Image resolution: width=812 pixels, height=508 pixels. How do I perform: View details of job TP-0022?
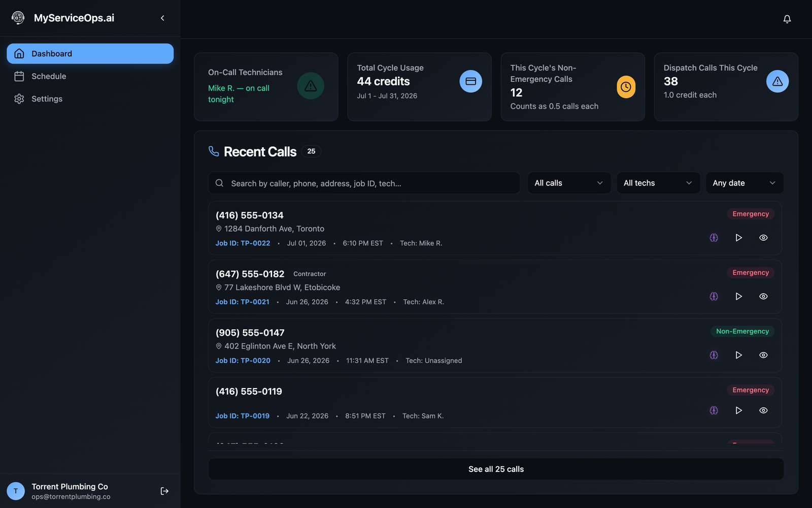coord(763,237)
